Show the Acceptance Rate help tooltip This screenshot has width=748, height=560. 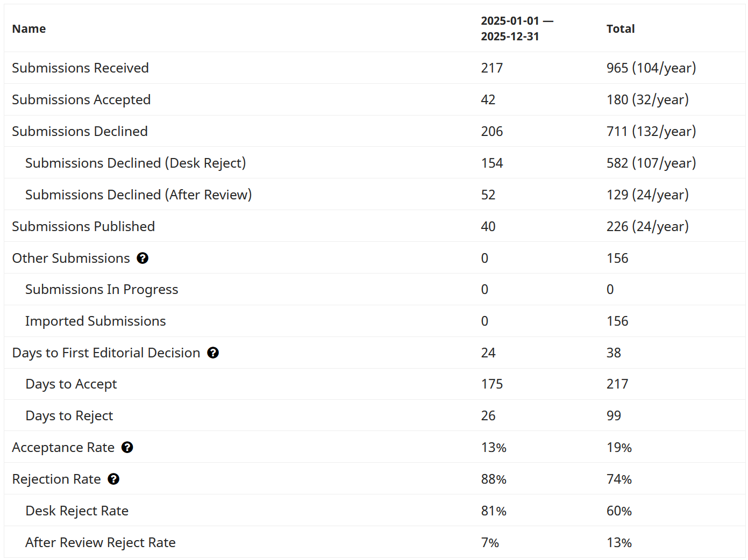[127, 448]
